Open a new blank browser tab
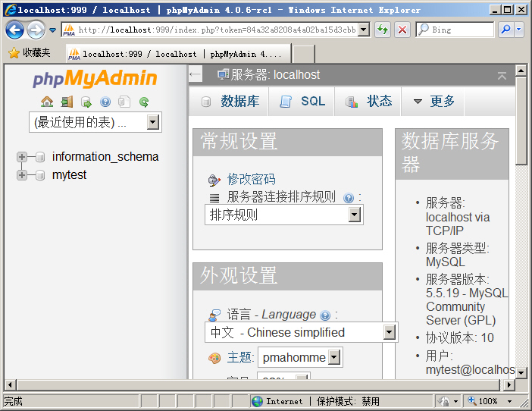The image size is (532, 411). coord(303,55)
